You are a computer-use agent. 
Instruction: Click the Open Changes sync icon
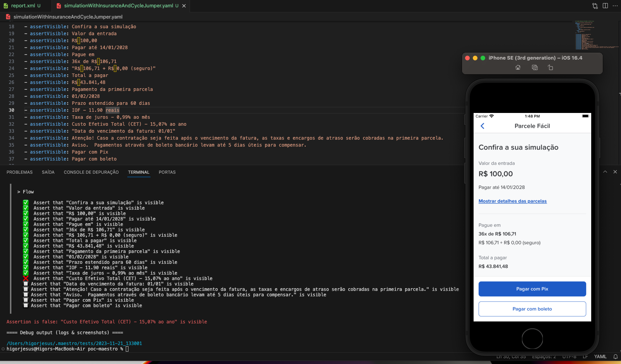[x=595, y=6]
